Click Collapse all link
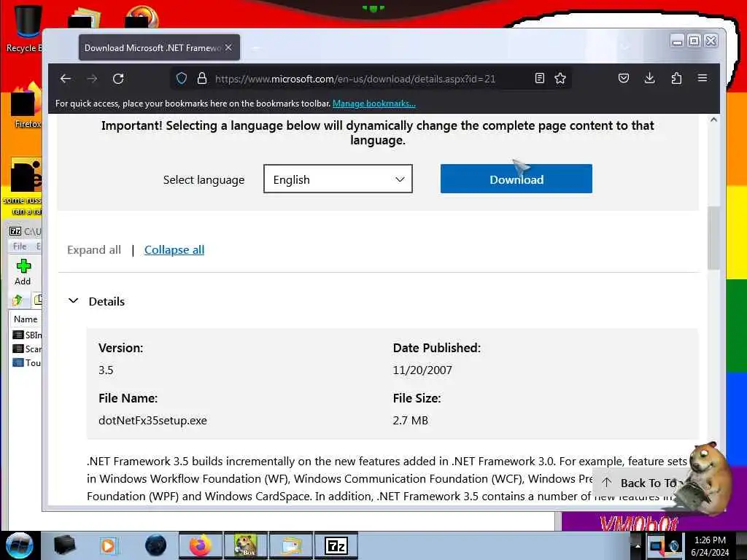The width and height of the screenshot is (747, 560). [x=174, y=250]
